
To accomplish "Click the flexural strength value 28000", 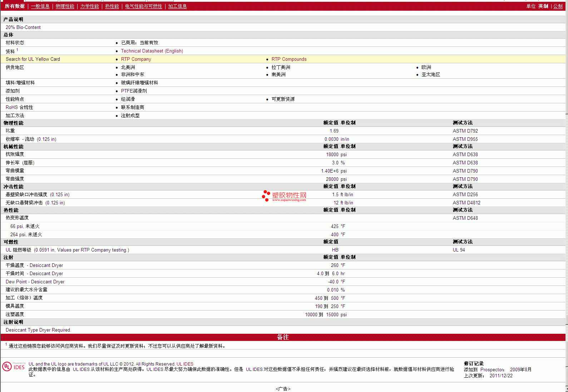I will tap(332, 179).
